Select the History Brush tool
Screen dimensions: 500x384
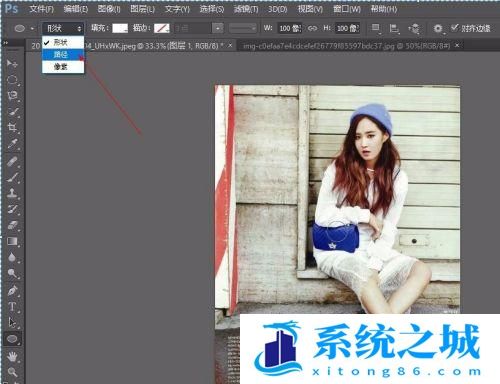[12, 209]
